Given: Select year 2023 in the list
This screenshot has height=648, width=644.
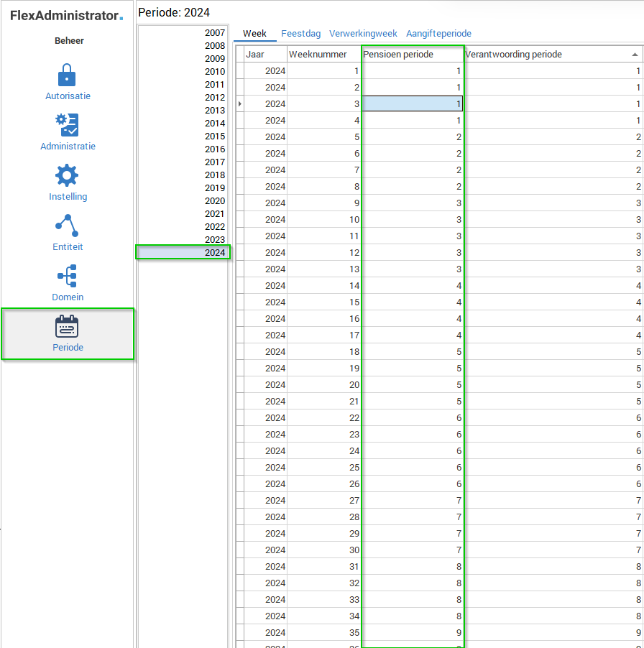Looking at the screenshot, I should point(214,240).
